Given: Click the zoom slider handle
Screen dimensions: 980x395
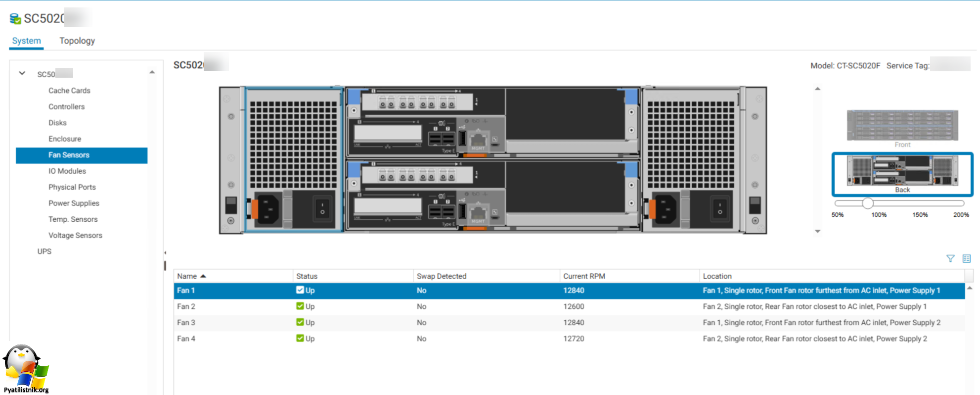Looking at the screenshot, I should pyautogui.click(x=868, y=203).
